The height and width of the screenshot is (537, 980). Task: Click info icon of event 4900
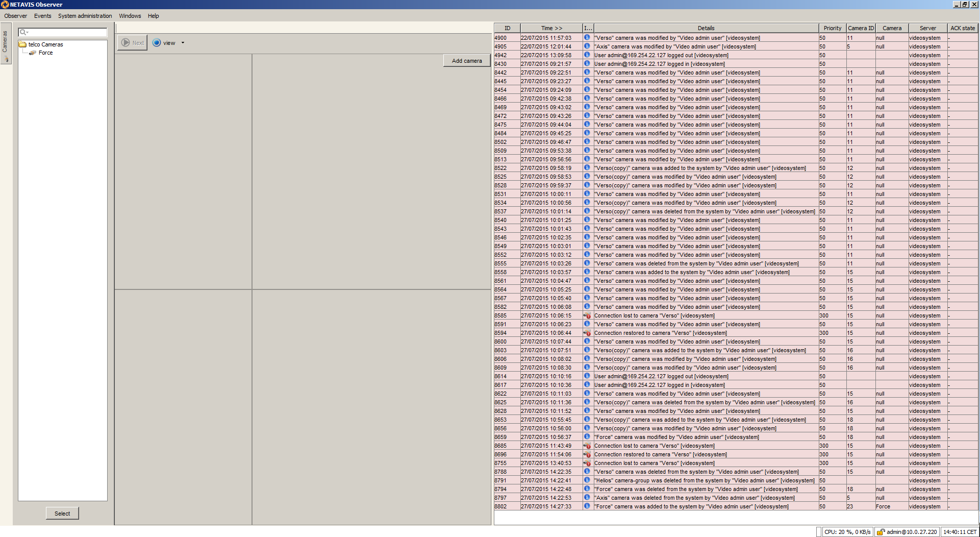point(587,38)
